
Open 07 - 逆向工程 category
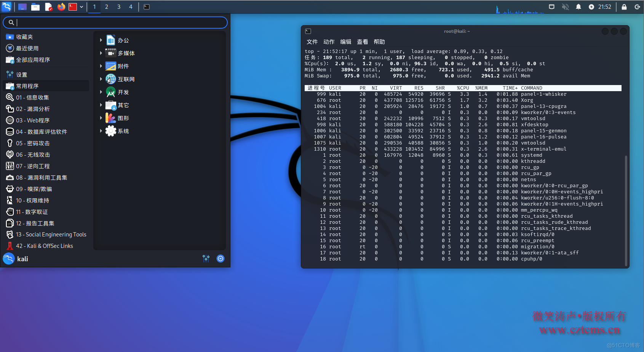coord(46,166)
